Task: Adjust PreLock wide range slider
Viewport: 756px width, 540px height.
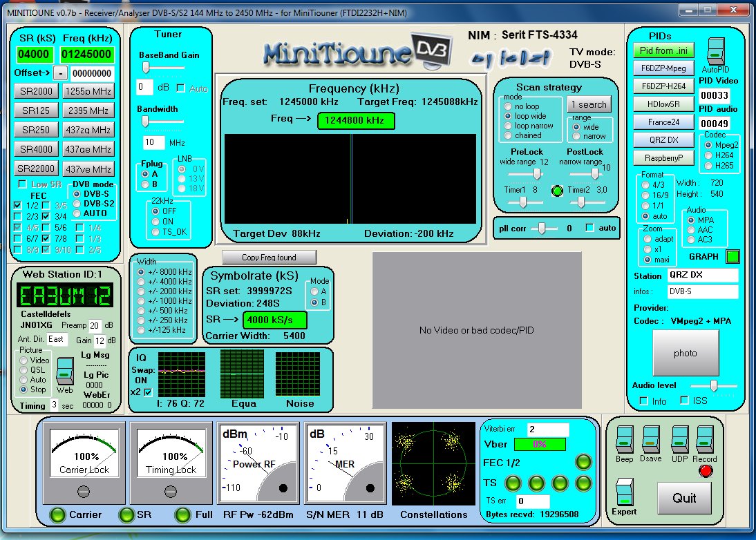Action: pos(536,174)
